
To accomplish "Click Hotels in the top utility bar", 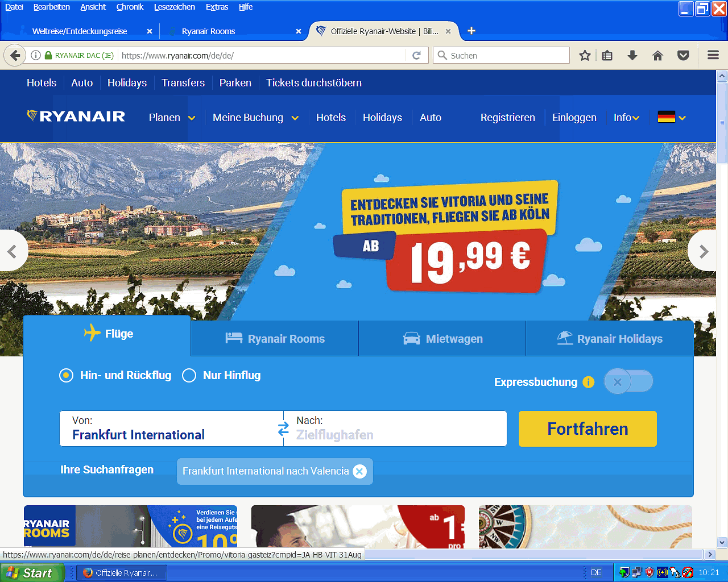I will click(42, 83).
